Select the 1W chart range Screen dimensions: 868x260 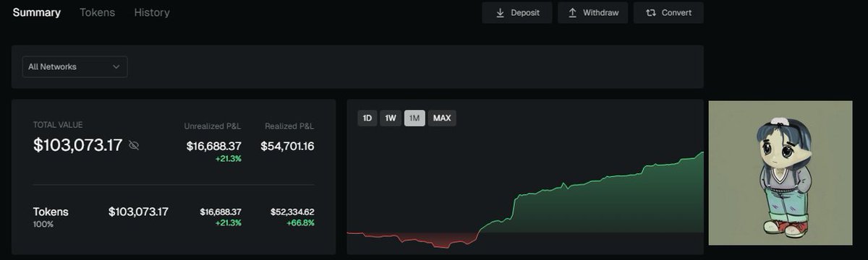pyautogui.click(x=391, y=118)
